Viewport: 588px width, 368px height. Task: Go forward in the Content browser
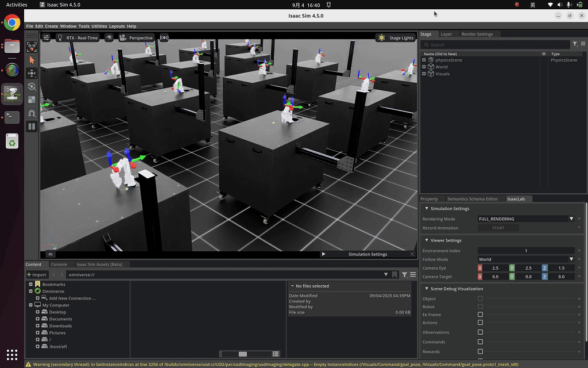[61, 274]
